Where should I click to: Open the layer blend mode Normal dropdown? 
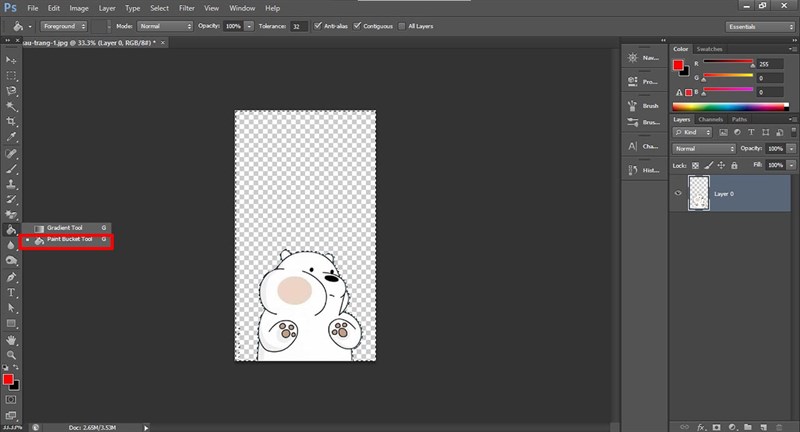[x=704, y=148]
